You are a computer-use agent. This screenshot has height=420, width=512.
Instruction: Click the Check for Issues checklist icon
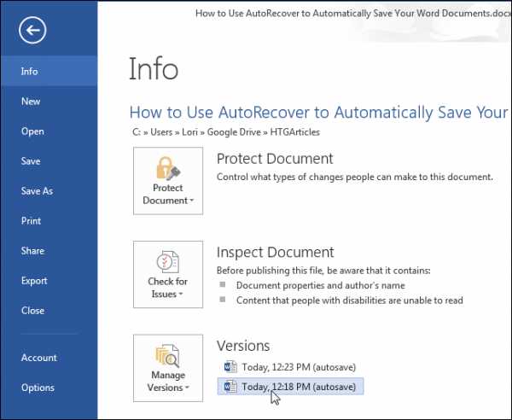(x=168, y=261)
